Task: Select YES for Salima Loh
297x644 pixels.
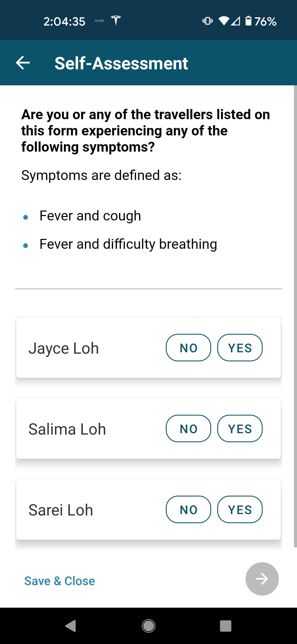Action: point(240,429)
